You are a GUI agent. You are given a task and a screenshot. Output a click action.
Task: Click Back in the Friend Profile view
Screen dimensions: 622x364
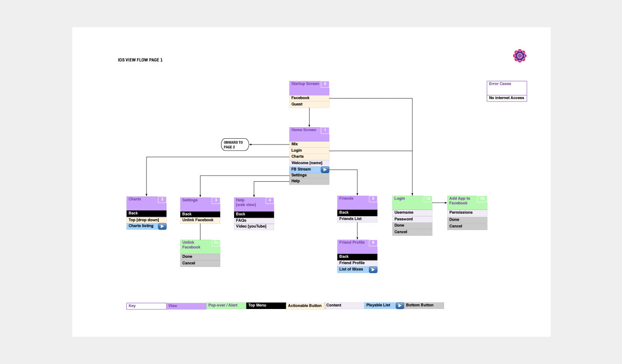[x=357, y=257]
